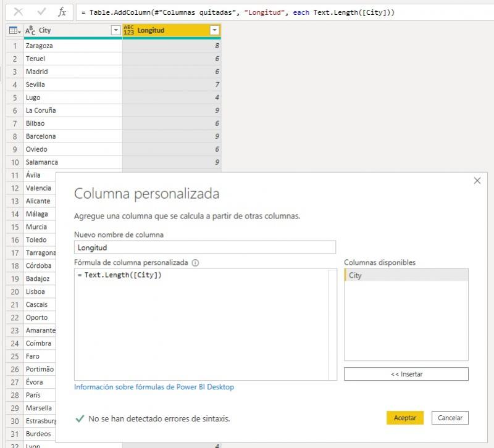Image resolution: width=494 pixels, height=448 pixels.
Task: Click the info icon beside formula label
Action: point(196,262)
